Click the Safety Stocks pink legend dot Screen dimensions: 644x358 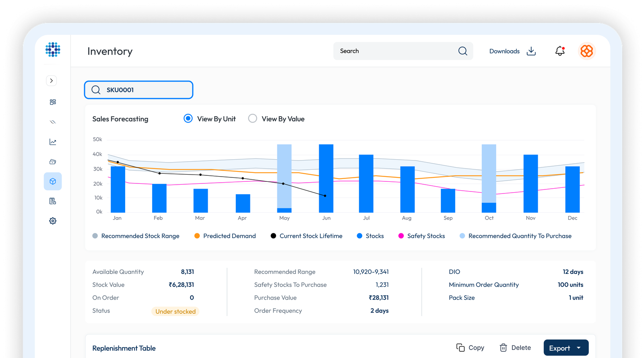pos(401,236)
